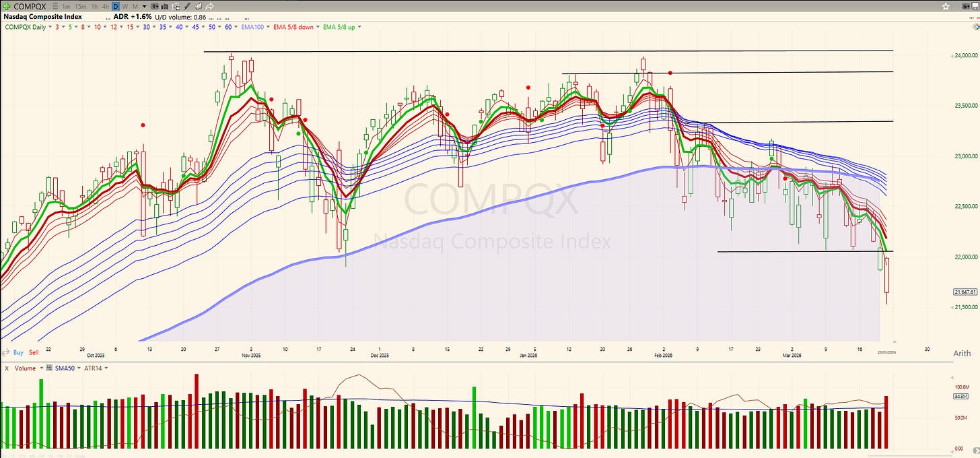
Task: Switch to 15m timeframe
Action: [81, 6]
